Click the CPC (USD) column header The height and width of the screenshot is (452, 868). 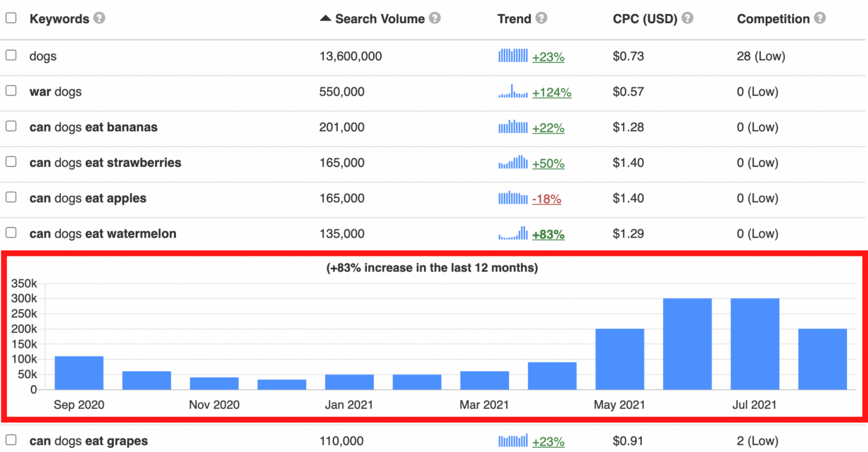645,19
